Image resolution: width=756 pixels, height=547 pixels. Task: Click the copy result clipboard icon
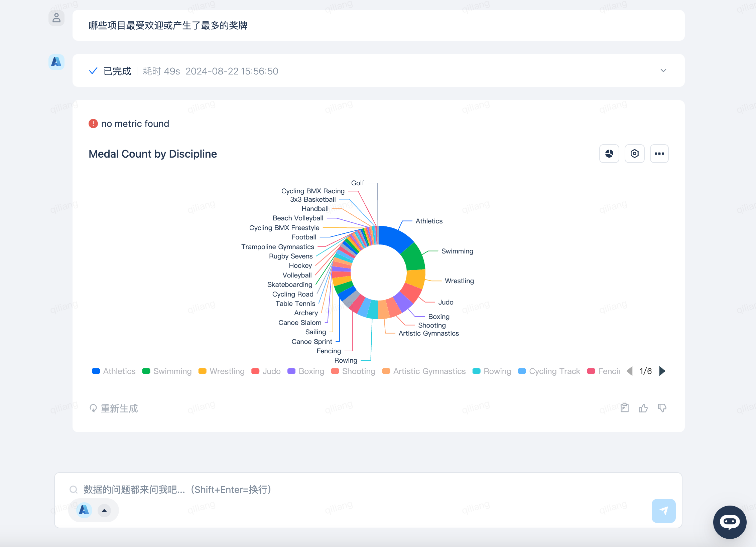click(624, 408)
